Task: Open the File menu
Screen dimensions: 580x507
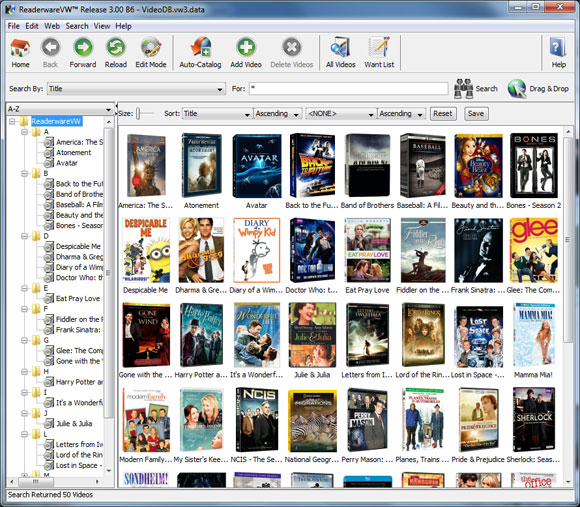Action: (14, 26)
